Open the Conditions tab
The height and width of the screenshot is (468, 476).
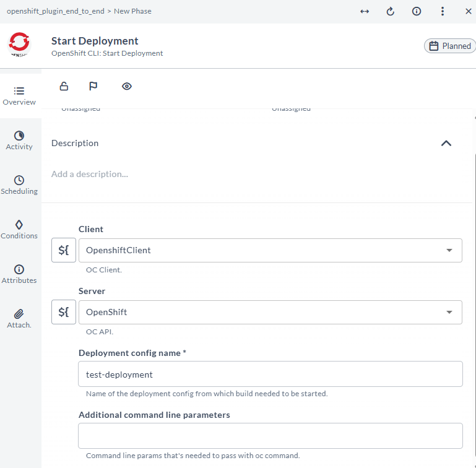click(19, 230)
